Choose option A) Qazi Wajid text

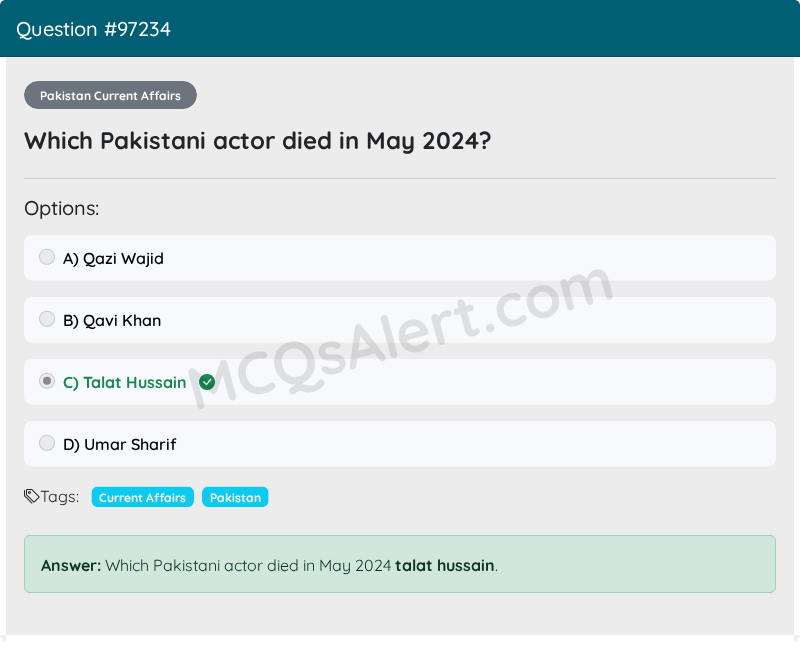113,259
